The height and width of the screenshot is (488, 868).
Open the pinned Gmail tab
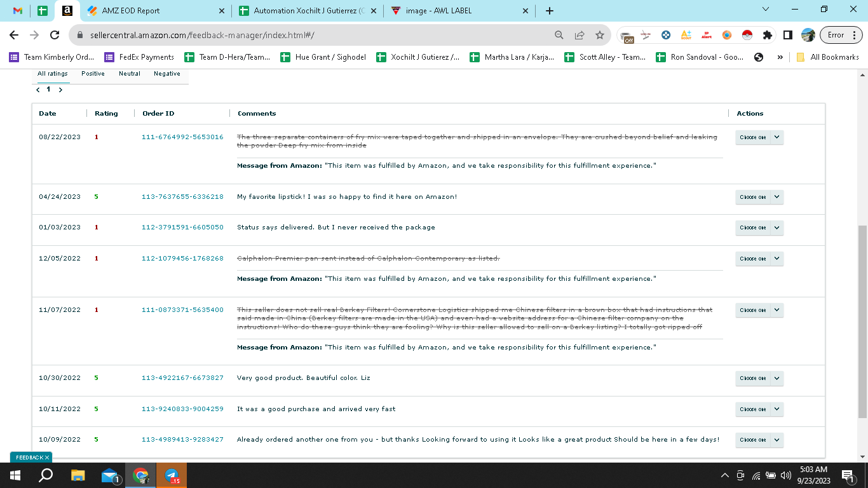click(x=18, y=11)
